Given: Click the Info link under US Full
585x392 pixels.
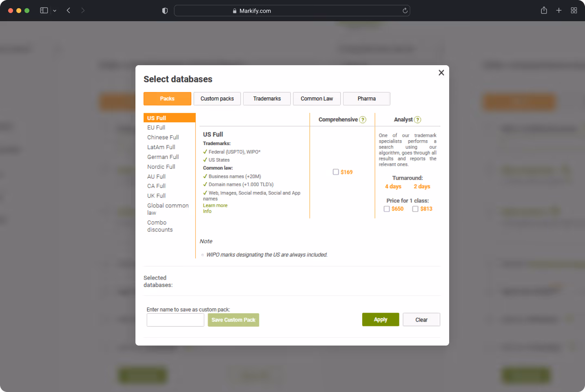Looking at the screenshot, I should (207, 211).
